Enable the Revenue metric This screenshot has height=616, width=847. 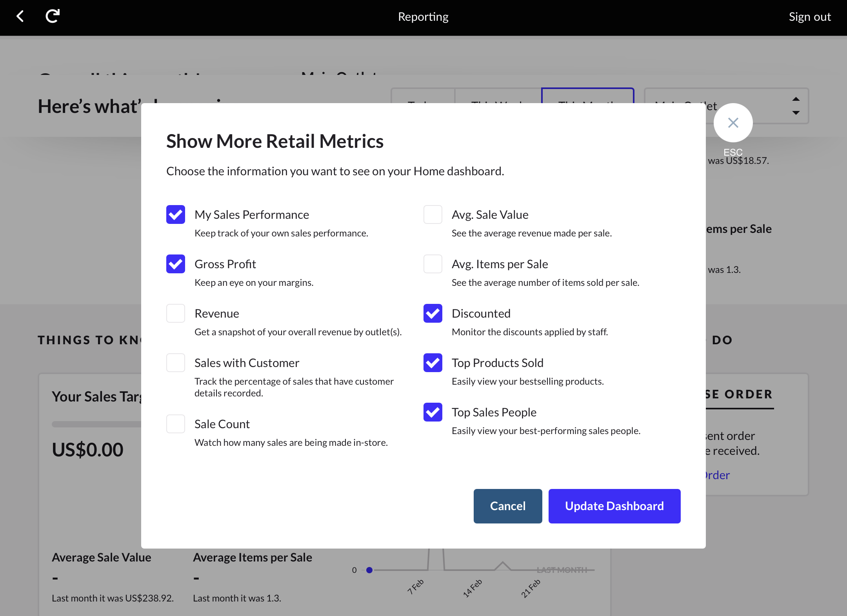tap(175, 313)
